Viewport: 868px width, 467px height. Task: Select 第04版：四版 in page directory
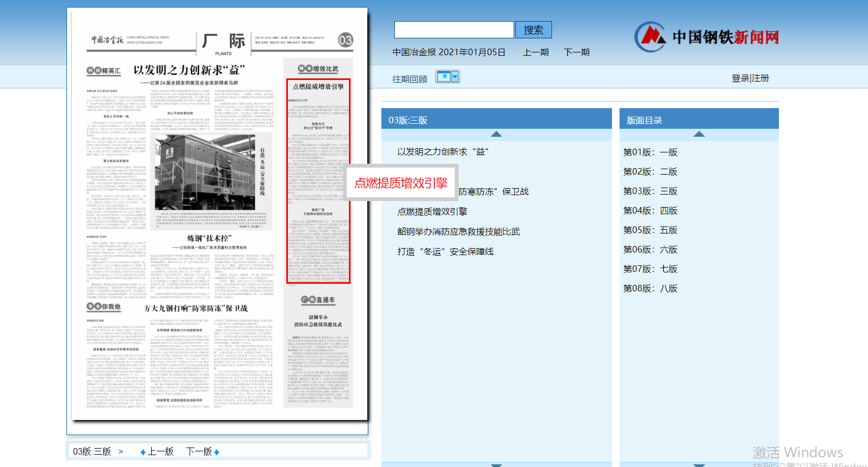coord(650,211)
